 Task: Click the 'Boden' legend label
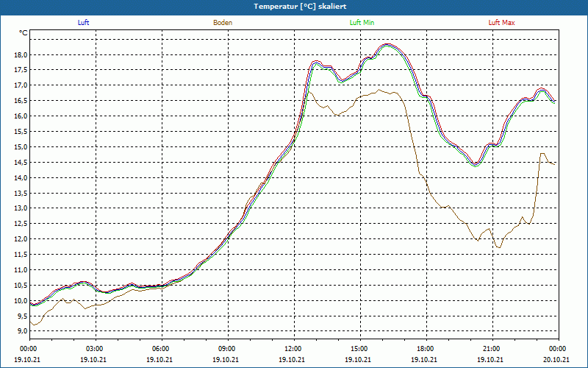223,23
